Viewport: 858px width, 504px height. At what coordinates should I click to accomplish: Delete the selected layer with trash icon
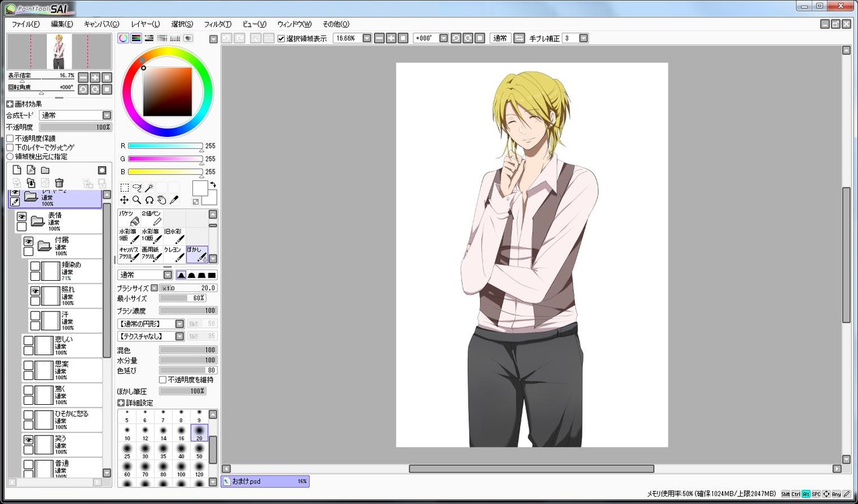pos(59,183)
